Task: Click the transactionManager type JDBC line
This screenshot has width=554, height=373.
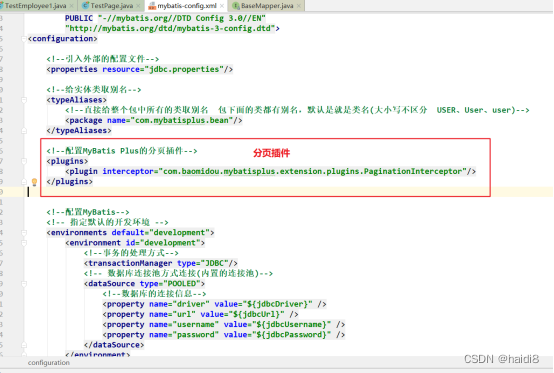Action: pyautogui.click(x=161, y=263)
